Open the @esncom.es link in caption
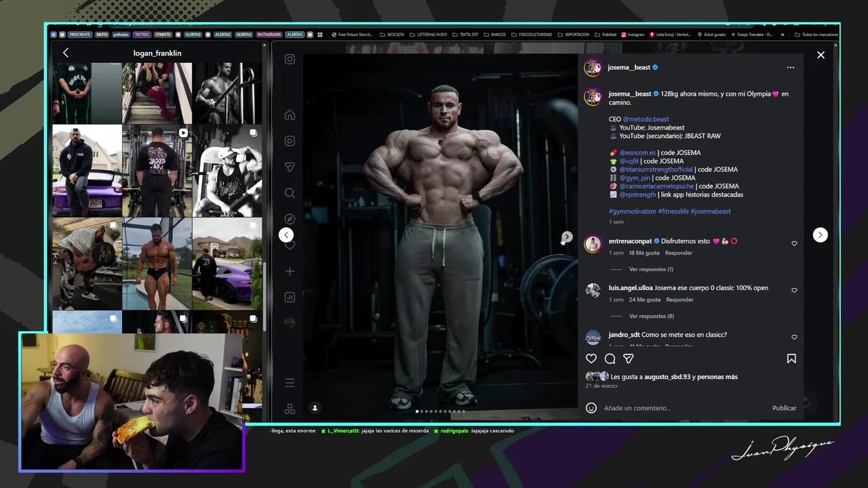 pos(637,152)
